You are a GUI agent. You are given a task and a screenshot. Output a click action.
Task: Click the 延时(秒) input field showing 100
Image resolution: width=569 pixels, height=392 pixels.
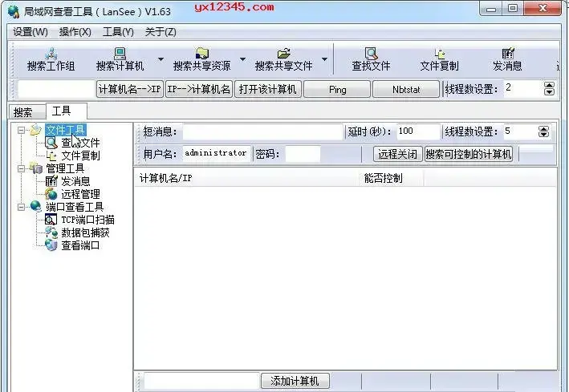(418, 131)
